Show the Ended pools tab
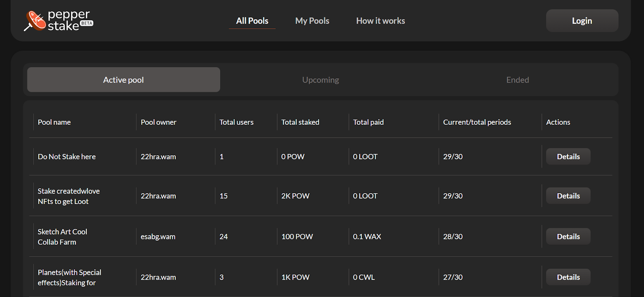644x297 pixels. [517, 80]
